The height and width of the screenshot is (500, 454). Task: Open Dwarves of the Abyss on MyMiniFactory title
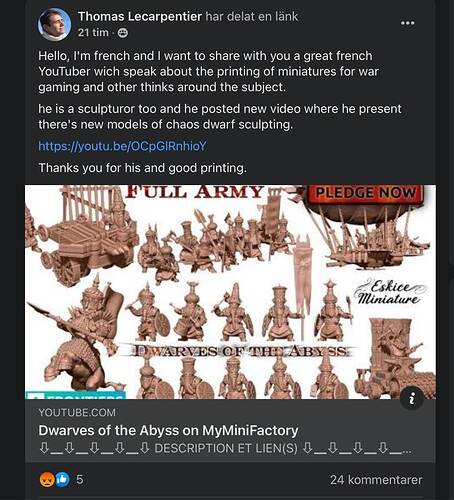pos(168,430)
